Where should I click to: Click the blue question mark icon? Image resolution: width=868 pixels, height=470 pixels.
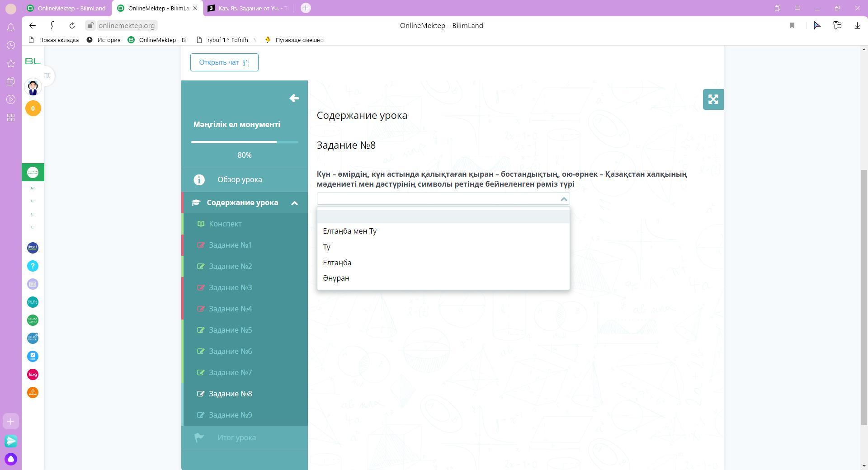[x=33, y=266]
